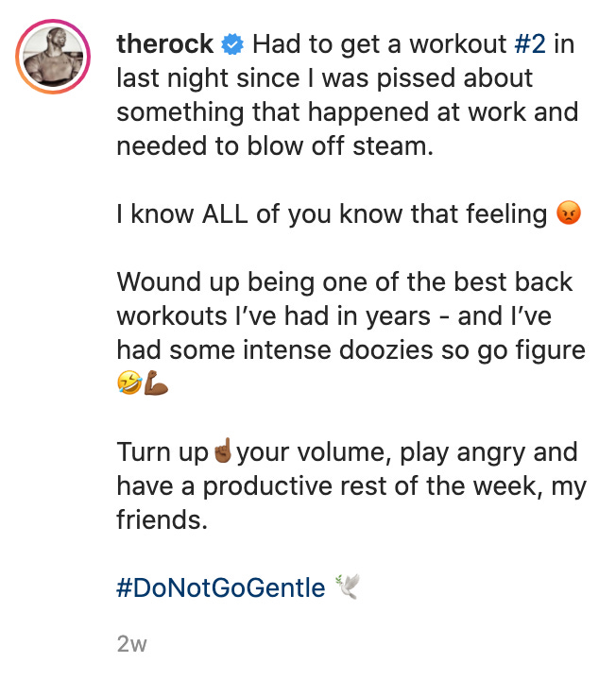Click 'Wound up being one of the best back'
The height and width of the screenshot is (680, 616).
point(345,282)
